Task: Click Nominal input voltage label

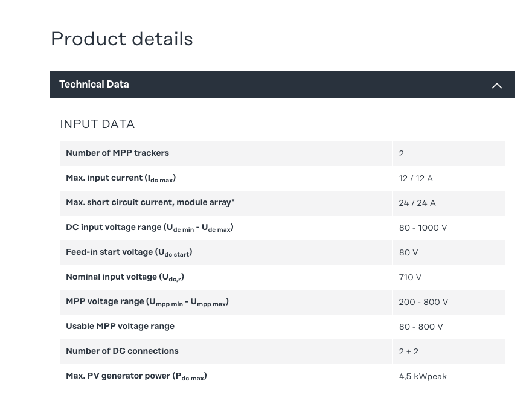Action: [124, 277]
